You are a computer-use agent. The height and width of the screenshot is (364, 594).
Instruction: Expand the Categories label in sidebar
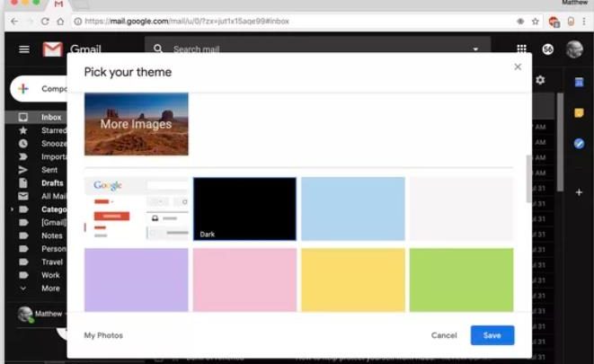13,209
